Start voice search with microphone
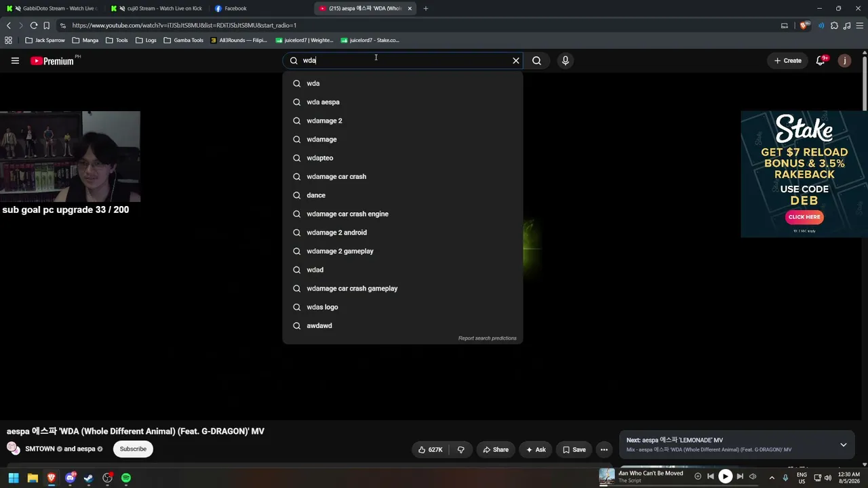The image size is (868, 488). click(x=565, y=60)
